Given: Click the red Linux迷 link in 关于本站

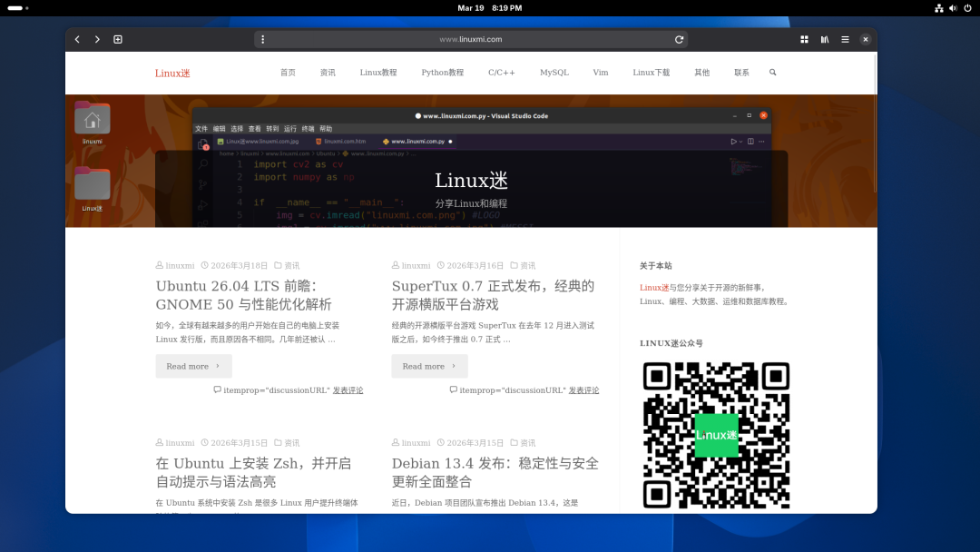Looking at the screenshot, I should (653, 288).
